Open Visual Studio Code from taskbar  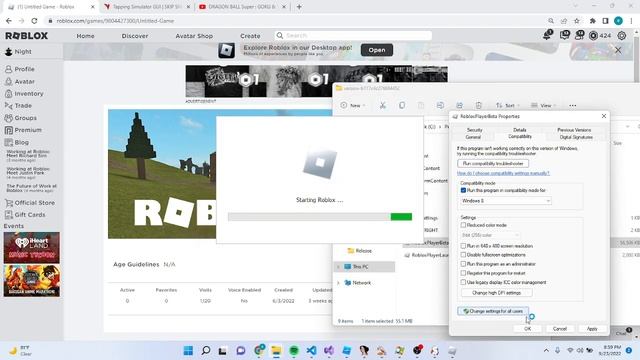pyautogui.click(x=311, y=350)
